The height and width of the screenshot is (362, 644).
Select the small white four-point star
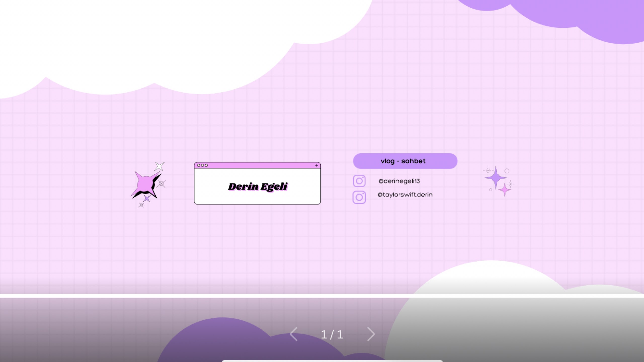pos(159,166)
